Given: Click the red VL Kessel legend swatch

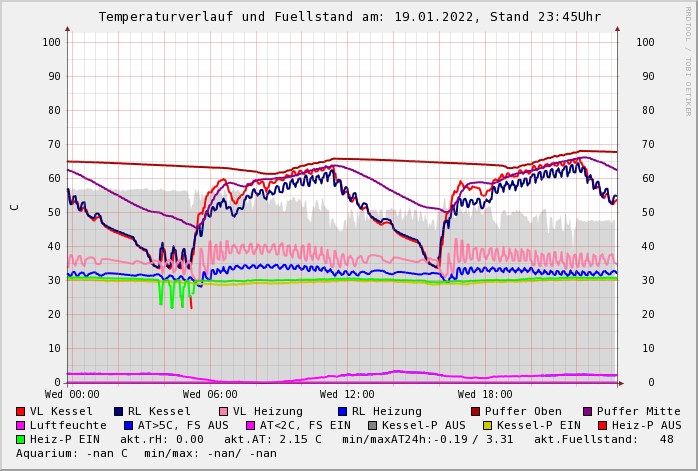Looking at the screenshot, I should tap(21, 412).
